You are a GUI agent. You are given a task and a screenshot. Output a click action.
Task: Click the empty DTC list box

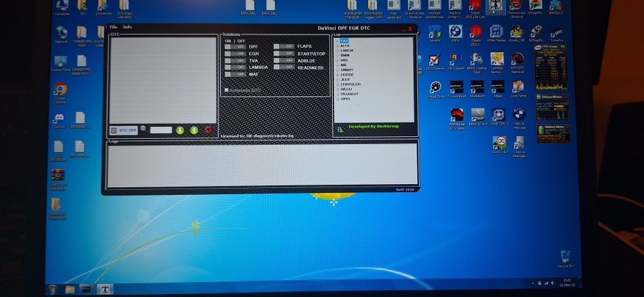(x=163, y=81)
